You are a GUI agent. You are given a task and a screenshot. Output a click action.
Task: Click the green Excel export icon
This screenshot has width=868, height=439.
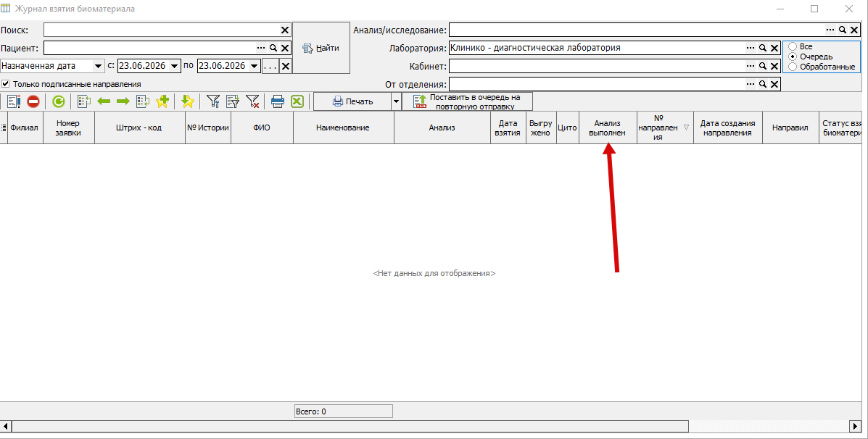(297, 101)
